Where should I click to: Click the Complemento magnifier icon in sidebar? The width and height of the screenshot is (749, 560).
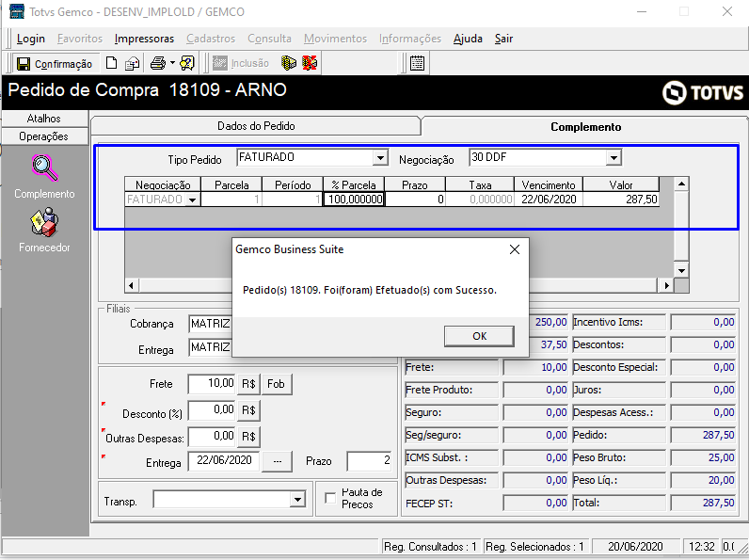tap(45, 168)
